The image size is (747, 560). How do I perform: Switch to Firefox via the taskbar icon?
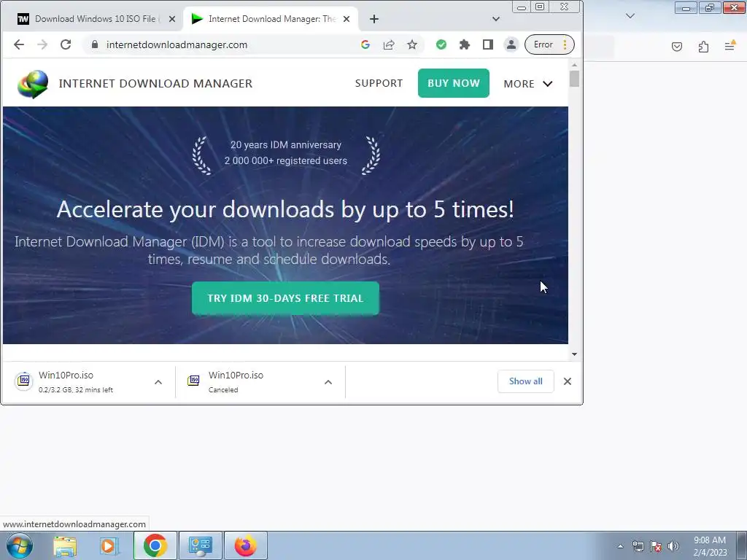245,545
